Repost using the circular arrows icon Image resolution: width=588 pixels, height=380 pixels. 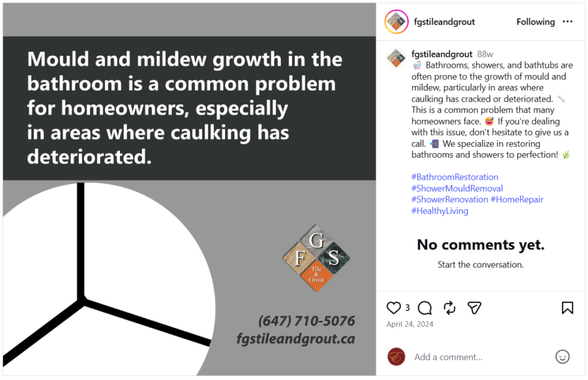pyautogui.click(x=450, y=308)
